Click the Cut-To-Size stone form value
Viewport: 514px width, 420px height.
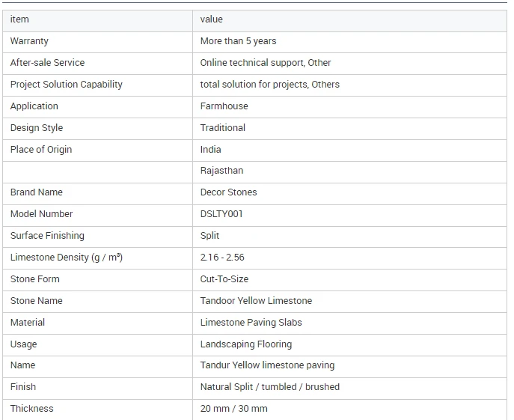pos(224,279)
